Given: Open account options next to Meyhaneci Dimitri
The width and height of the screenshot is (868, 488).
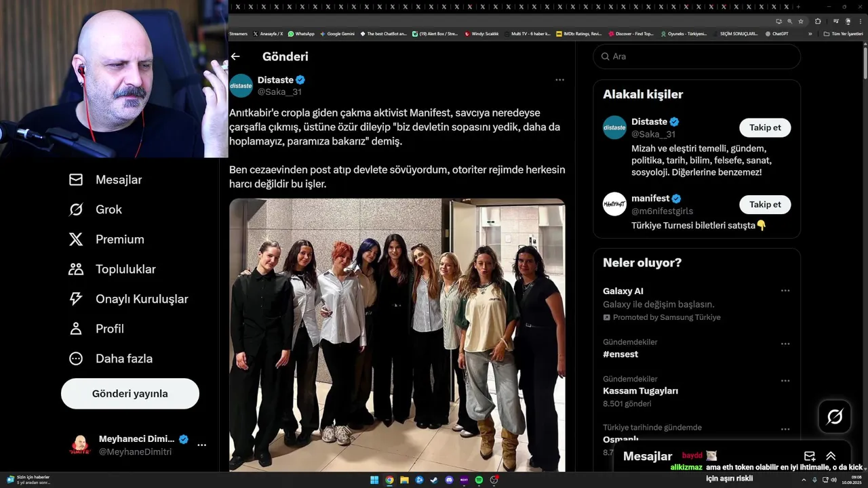Looking at the screenshot, I should (x=201, y=445).
